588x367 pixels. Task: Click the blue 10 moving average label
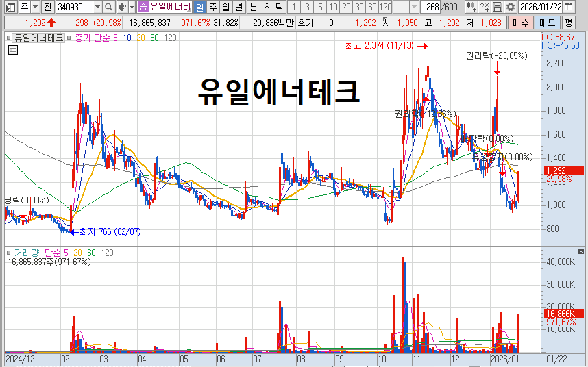pyautogui.click(x=127, y=38)
